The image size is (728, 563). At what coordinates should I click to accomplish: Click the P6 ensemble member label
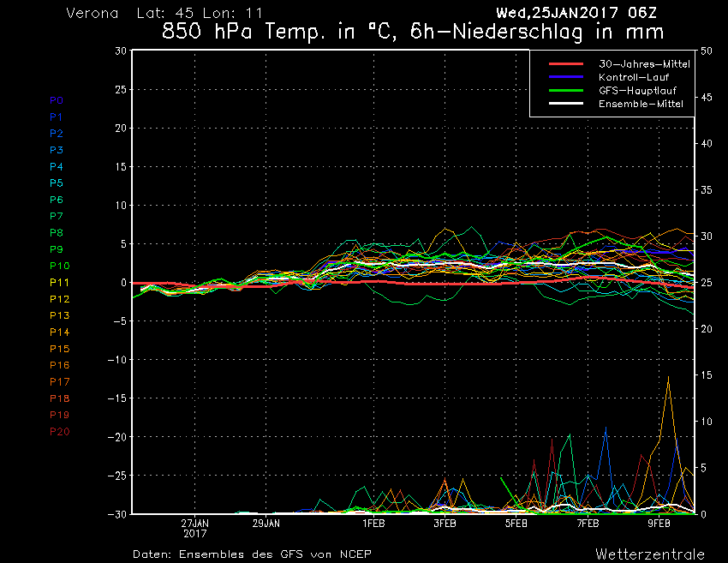pyautogui.click(x=57, y=200)
